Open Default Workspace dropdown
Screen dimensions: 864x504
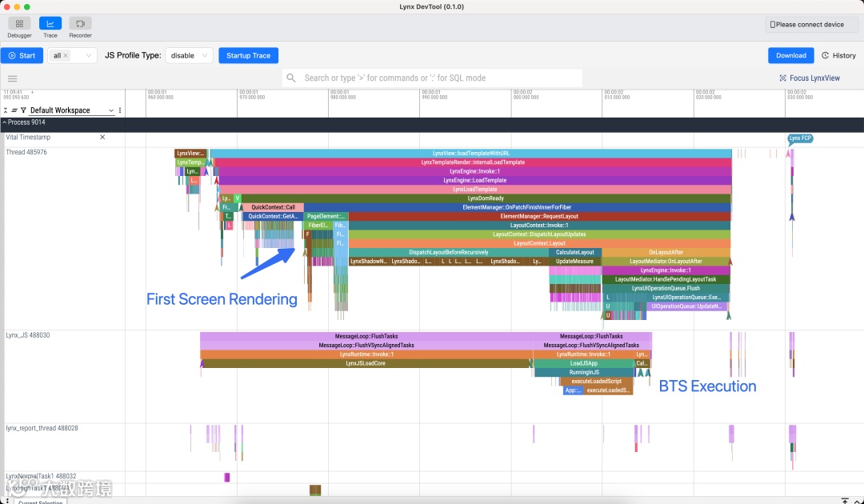click(72, 110)
